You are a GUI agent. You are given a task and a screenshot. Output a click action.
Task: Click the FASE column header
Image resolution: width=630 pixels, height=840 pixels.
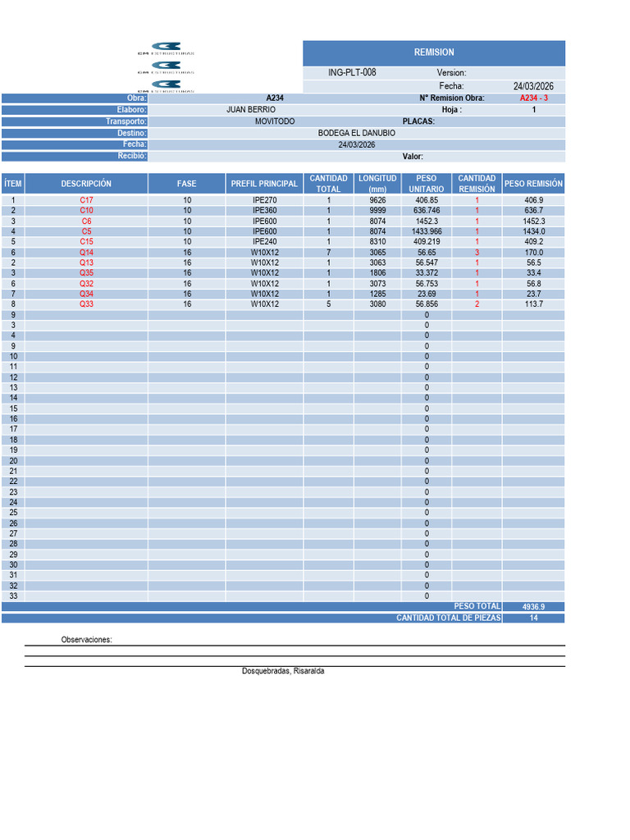[x=187, y=184]
